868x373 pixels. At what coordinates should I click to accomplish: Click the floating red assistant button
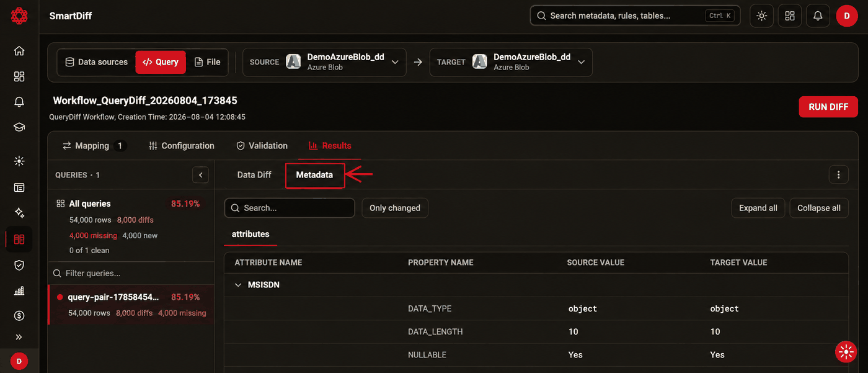point(846,352)
